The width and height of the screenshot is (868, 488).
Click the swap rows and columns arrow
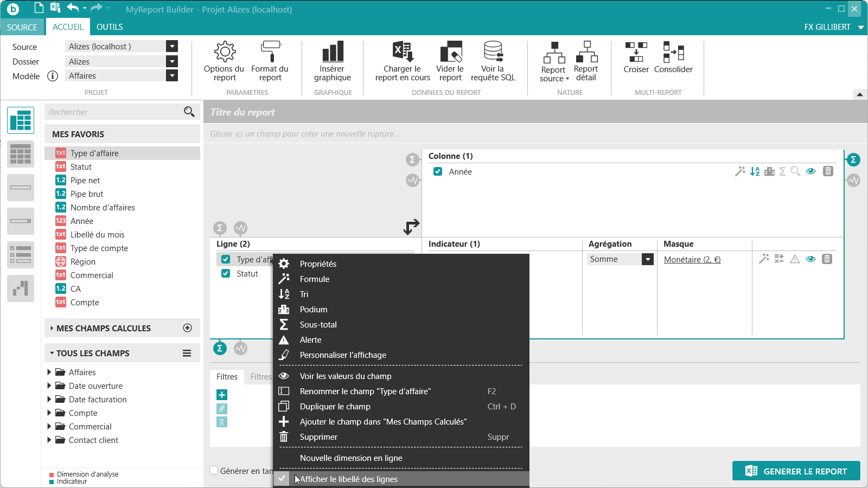click(x=411, y=227)
